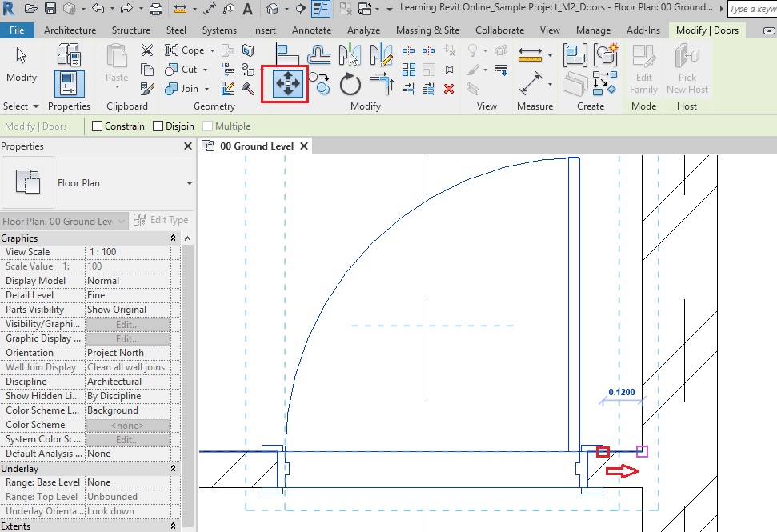777x532 pixels.
Task: Toggle the Disjoin checkbox
Action: (x=158, y=126)
